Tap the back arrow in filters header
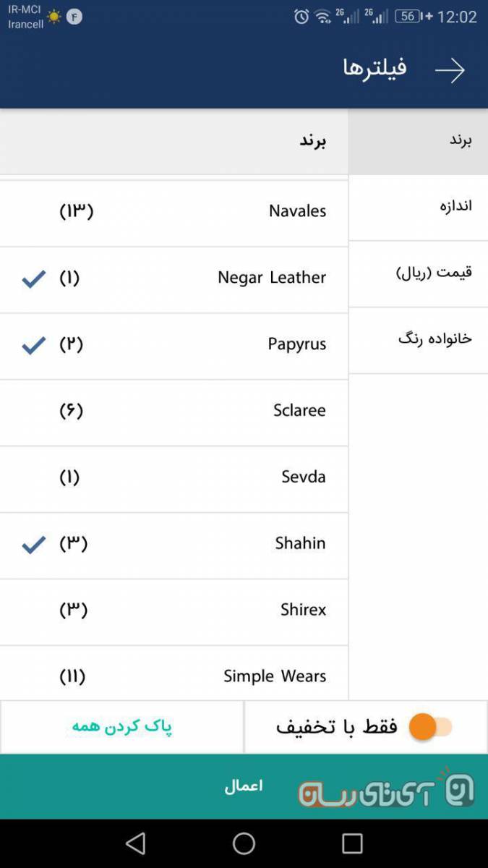The width and height of the screenshot is (488, 868). (x=449, y=70)
